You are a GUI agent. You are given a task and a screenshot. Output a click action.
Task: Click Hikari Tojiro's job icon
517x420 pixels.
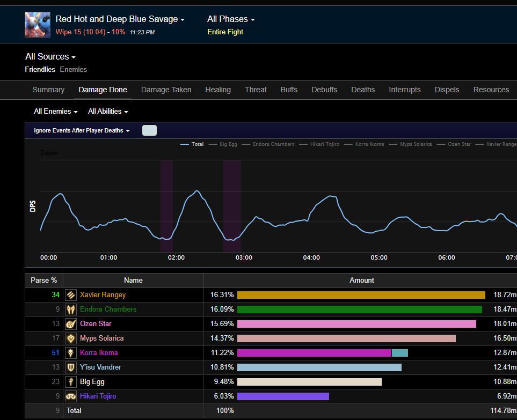tap(71, 396)
